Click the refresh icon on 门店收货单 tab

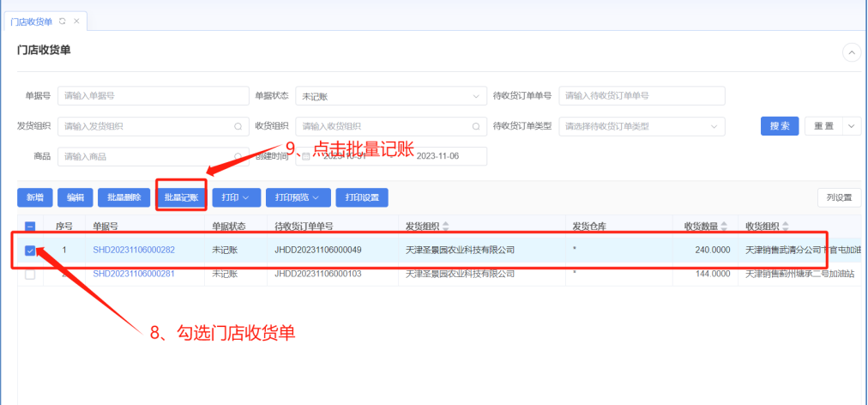tap(63, 21)
